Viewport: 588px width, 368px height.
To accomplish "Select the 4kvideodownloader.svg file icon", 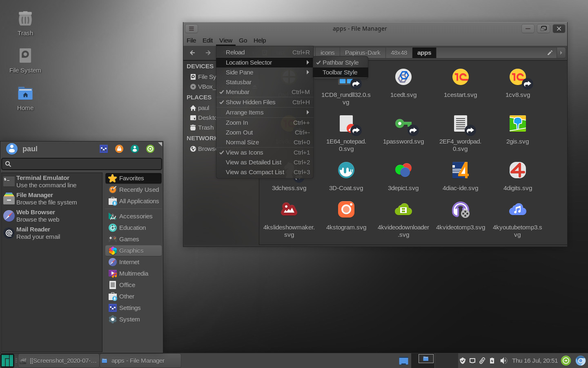I will 403,210.
